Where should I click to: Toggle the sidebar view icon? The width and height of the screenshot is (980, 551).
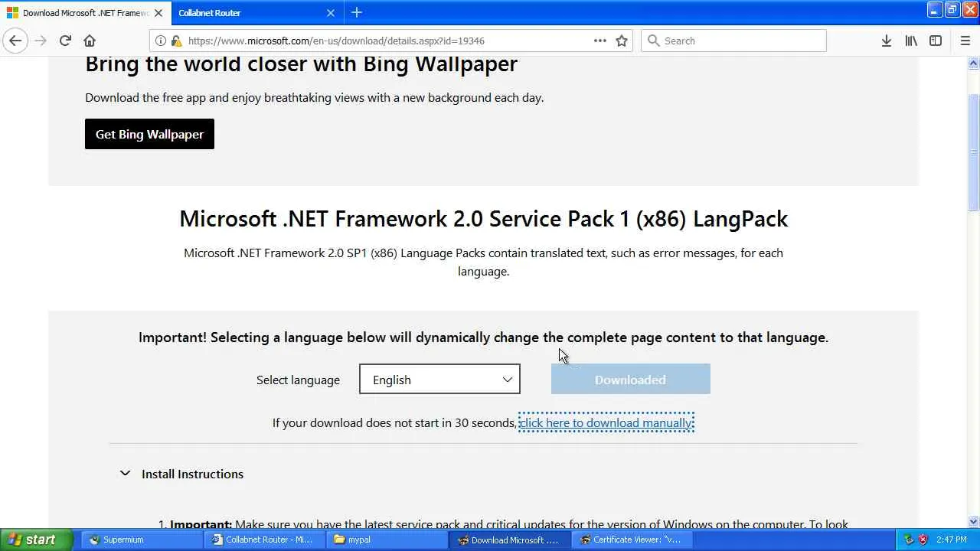coord(936,41)
